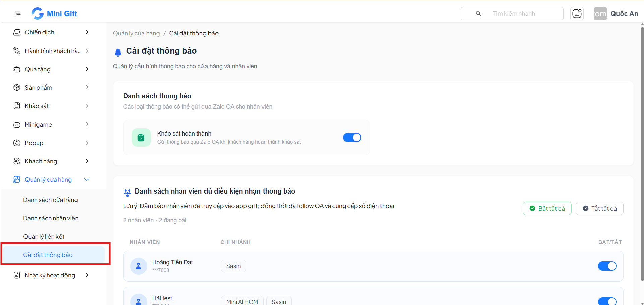Click the Bật tất cả button
644x305 pixels.
(x=547, y=208)
